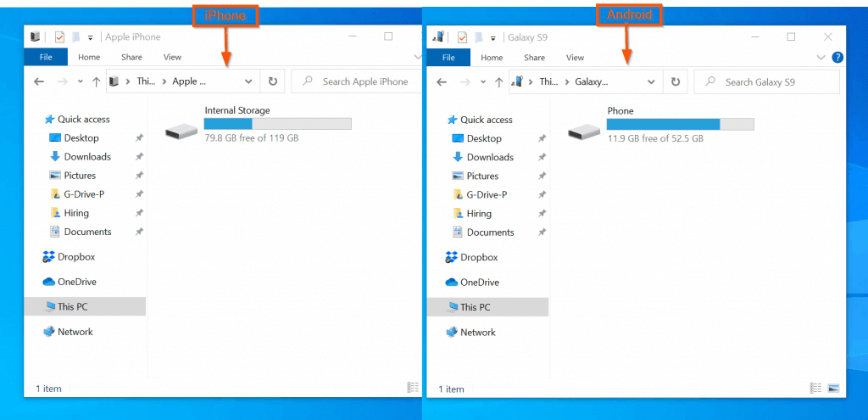
Task: Open View tab in Galaxy S9 window
Action: click(x=576, y=58)
